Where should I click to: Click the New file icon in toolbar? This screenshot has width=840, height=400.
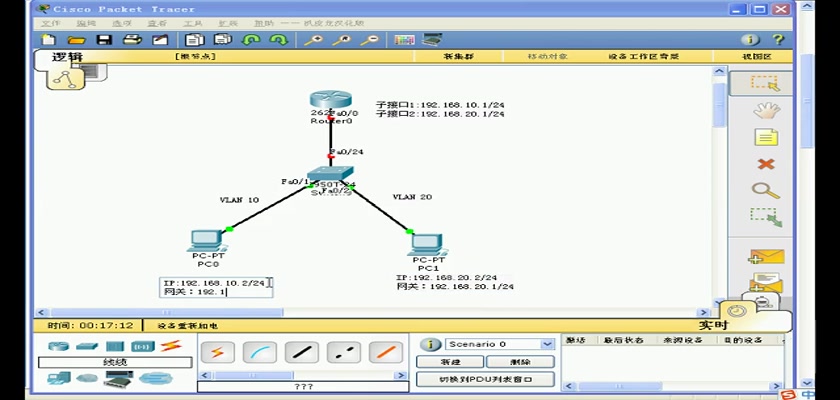click(47, 40)
